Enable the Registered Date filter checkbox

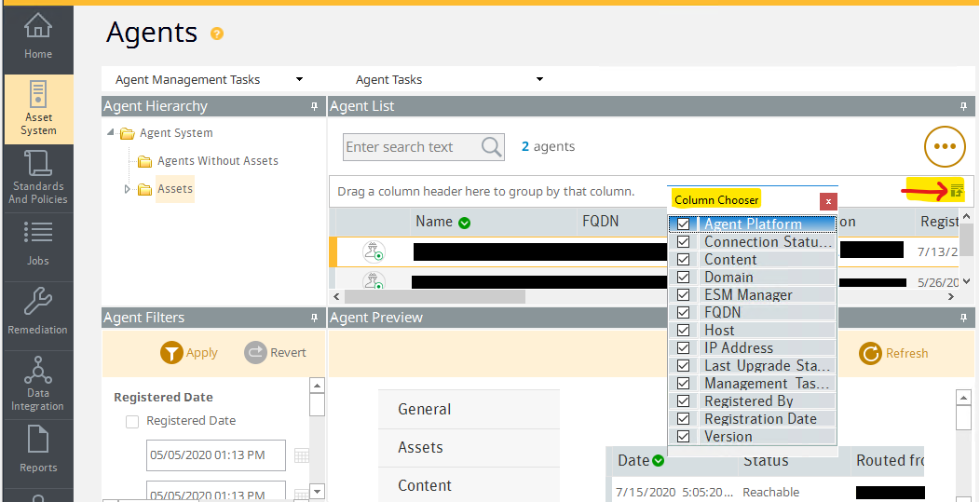(132, 421)
